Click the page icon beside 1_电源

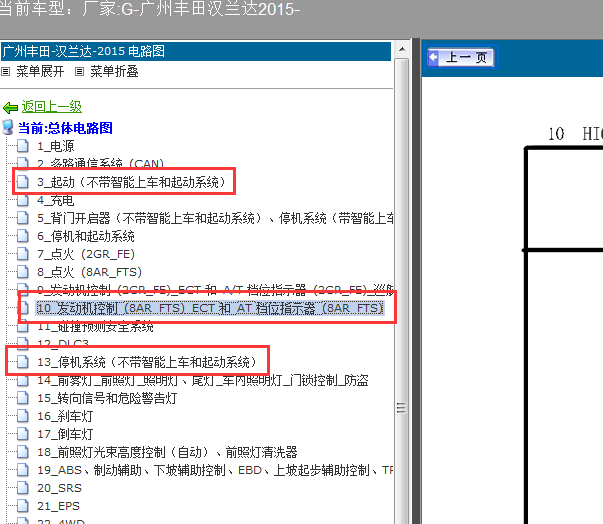pyautogui.click(x=23, y=146)
